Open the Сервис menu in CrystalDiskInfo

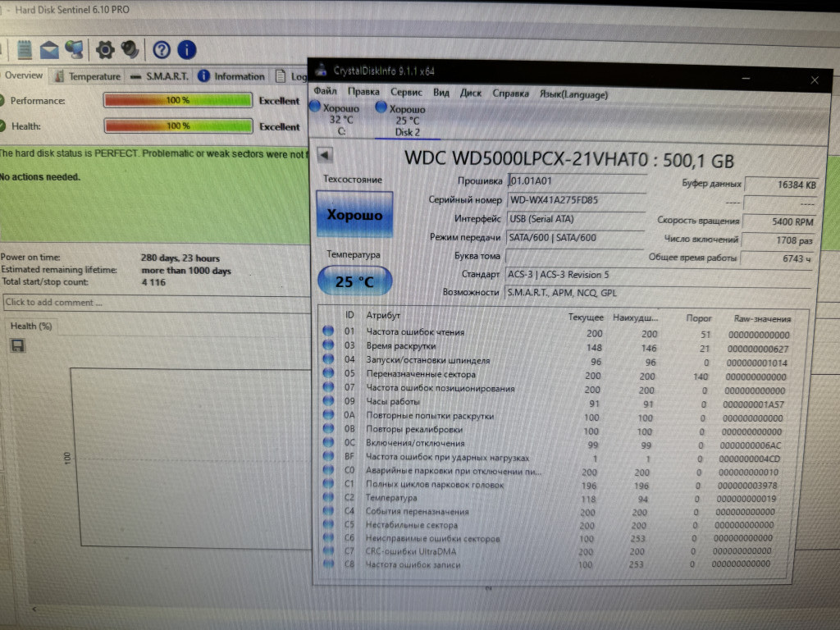coord(406,92)
